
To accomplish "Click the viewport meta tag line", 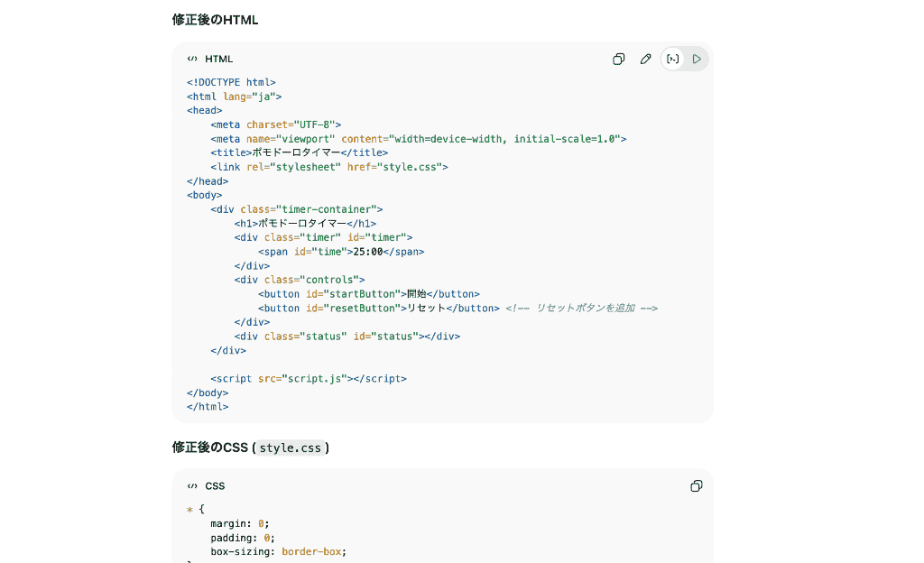I will [418, 139].
